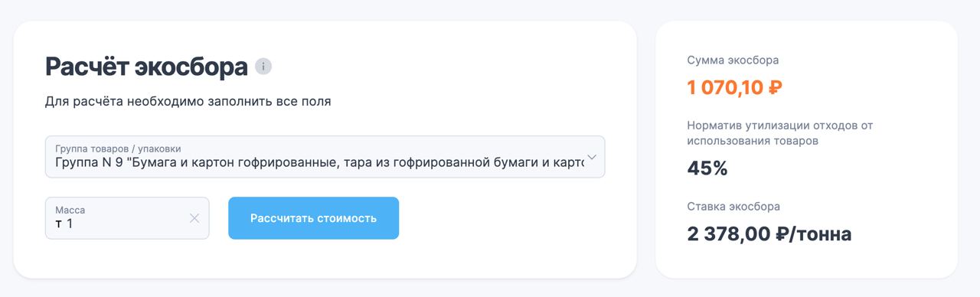
Task: Click the Масса label inside the field
Action: point(70,210)
